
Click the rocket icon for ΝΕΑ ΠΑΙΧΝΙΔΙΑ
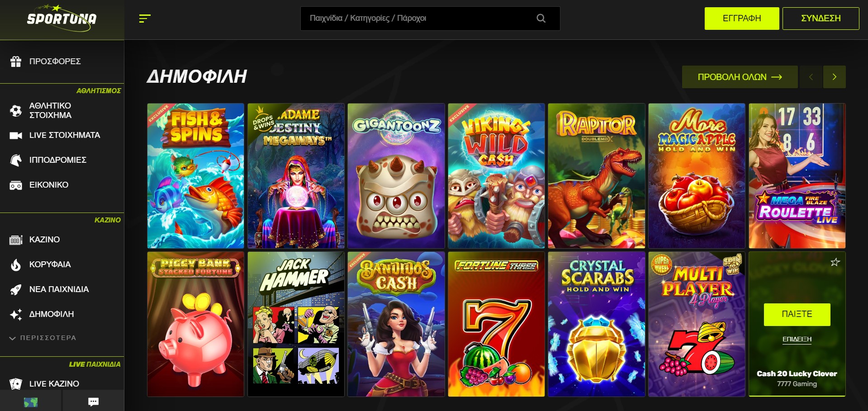click(16, 289)
